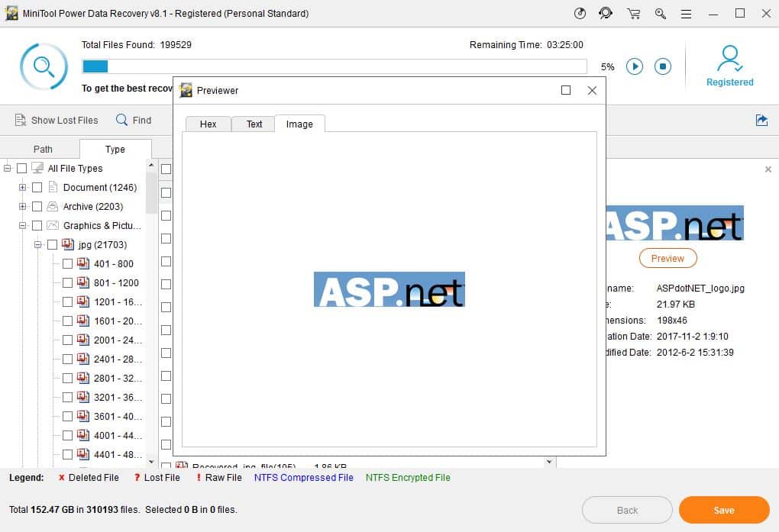779x532 pixels.
Task: Check the All File Types checkbox
Action: pyautogui.click(x=21, y=168)
